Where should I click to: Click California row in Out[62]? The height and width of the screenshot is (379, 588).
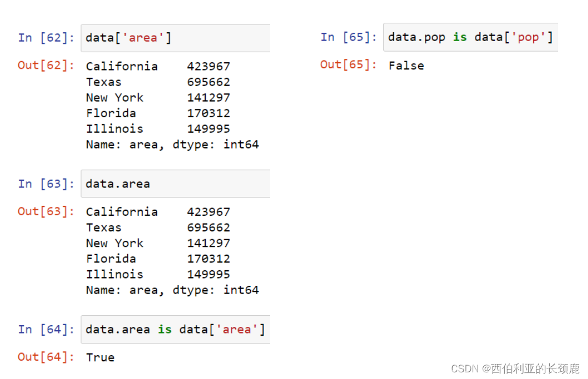(158, 67)
